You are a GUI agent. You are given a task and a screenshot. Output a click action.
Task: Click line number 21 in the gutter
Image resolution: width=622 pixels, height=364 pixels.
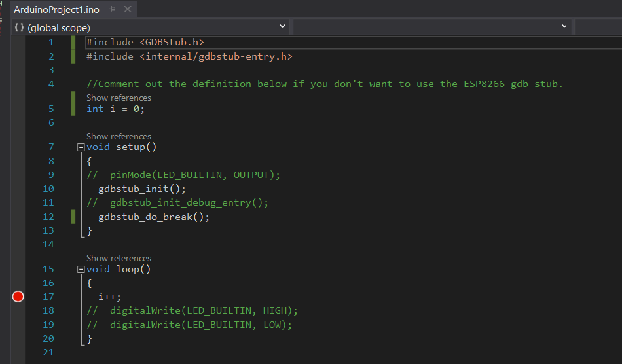(x=48, y=352)
